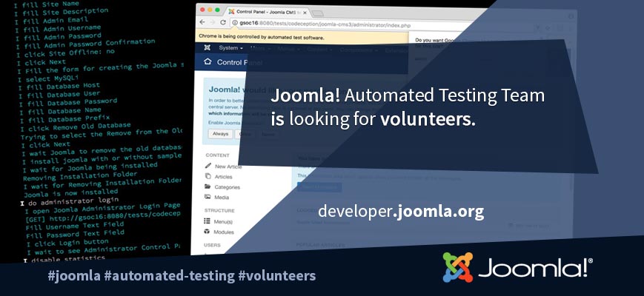
Task: Click terminal line 'I fill Admin Email'
Action: pos(51,21)
